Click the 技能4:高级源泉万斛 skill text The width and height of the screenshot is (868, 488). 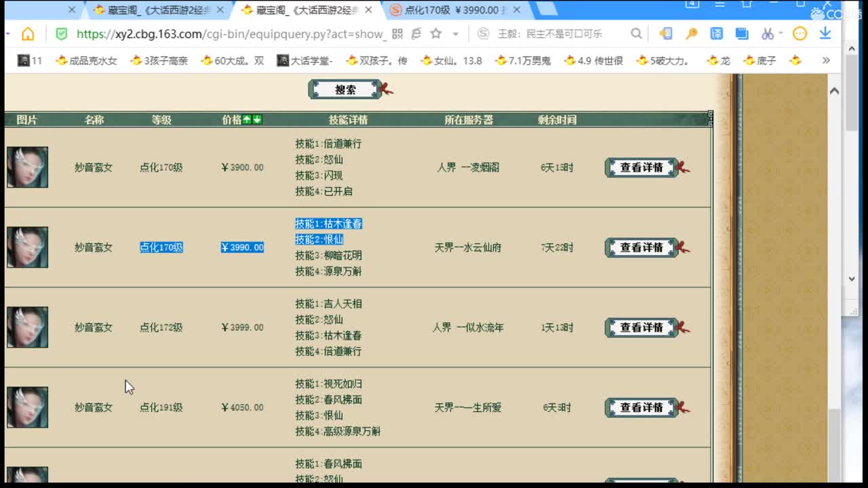pos(338,431)
